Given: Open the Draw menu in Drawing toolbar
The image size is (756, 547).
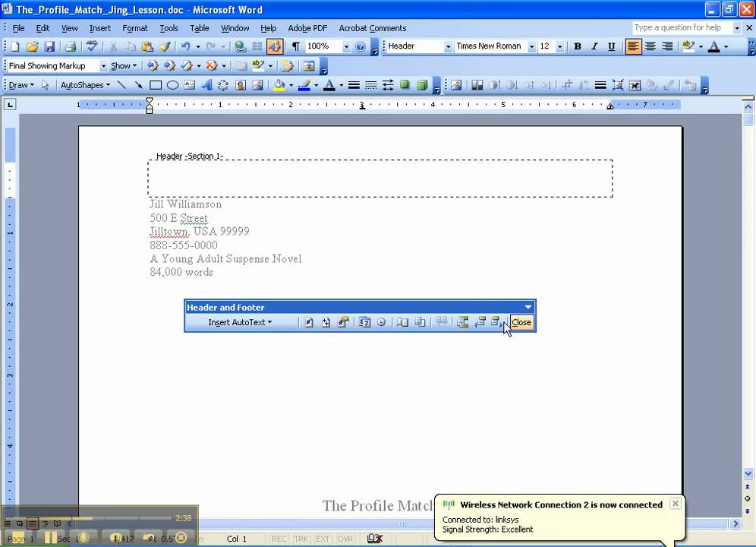Looking at the screenshot, I should (21, 85).
